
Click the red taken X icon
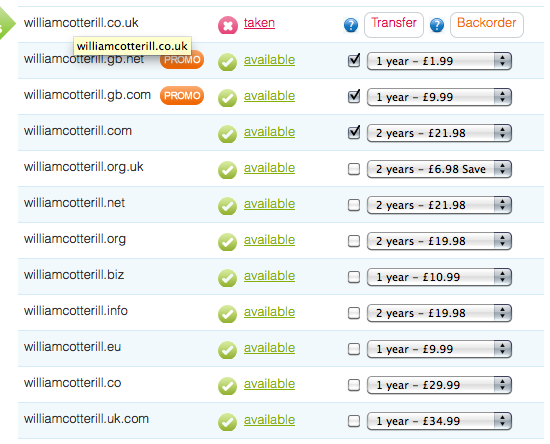228,25
